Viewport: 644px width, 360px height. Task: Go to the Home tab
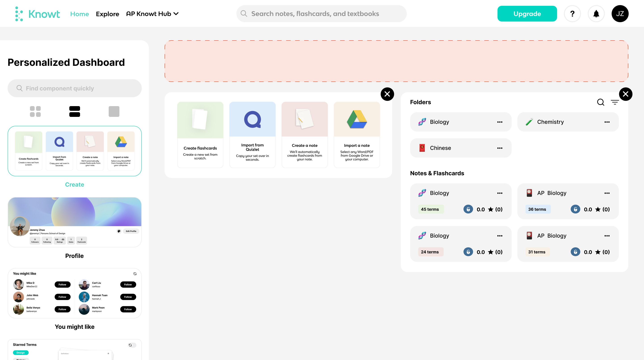coord(80,14)
